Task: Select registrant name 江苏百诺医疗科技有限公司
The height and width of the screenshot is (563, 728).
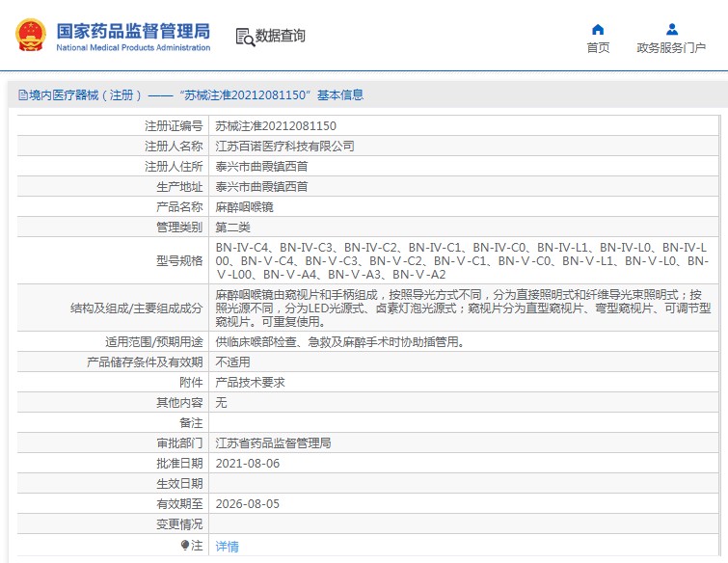Action: coord(284,147)
